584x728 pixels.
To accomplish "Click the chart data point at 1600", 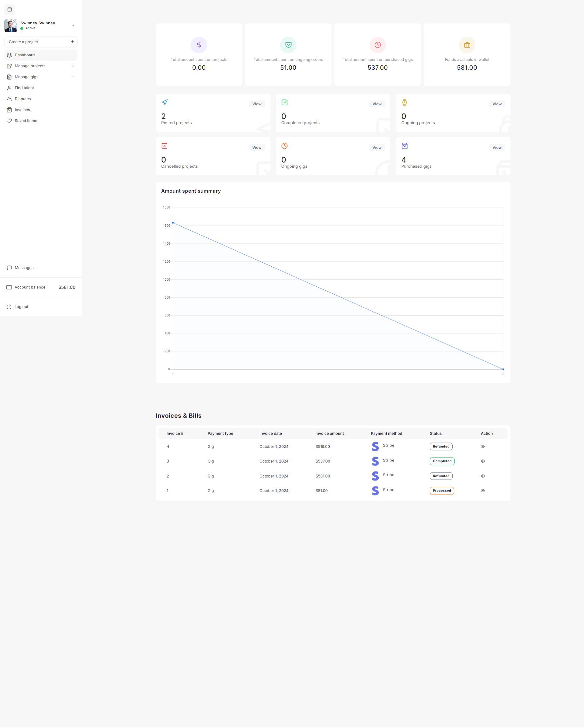I will tap(173, 222).
